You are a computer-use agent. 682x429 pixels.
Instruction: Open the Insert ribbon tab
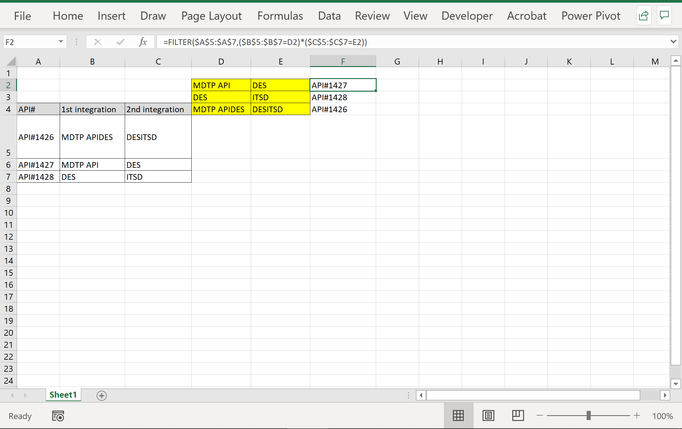[111, 16]
